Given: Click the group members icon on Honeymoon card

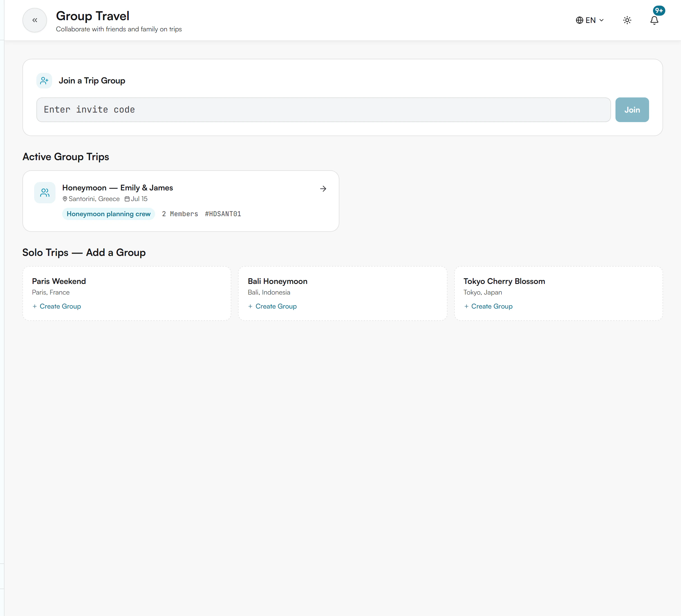Looking at the screenshot, I should coord(45,193).
